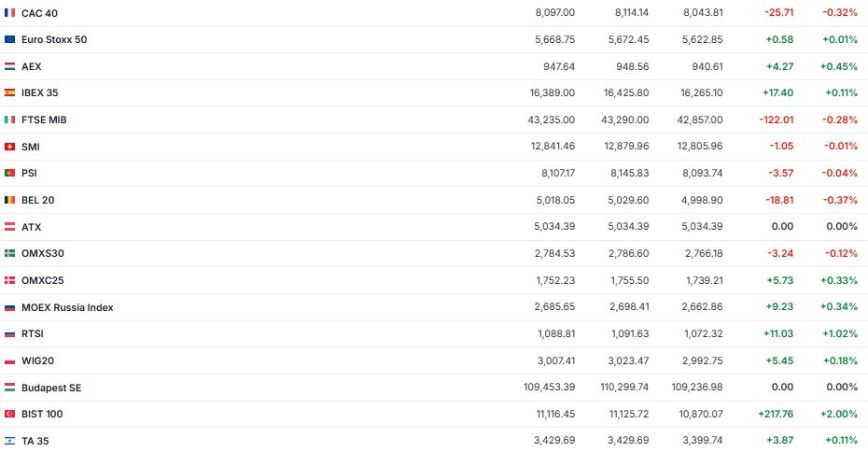
Task: Click the ATX index name
Action: click(x=31, y=227)
